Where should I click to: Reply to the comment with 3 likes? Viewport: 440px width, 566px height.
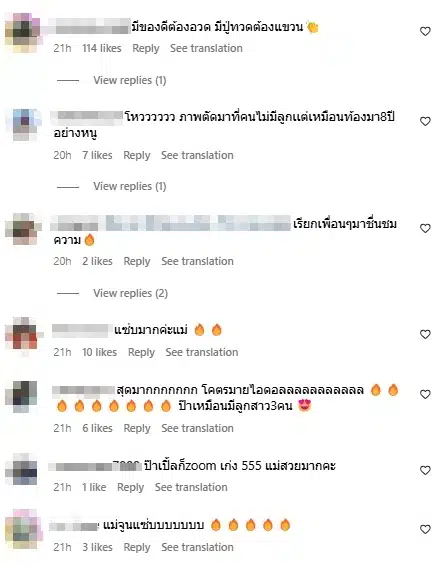(137, 547)
